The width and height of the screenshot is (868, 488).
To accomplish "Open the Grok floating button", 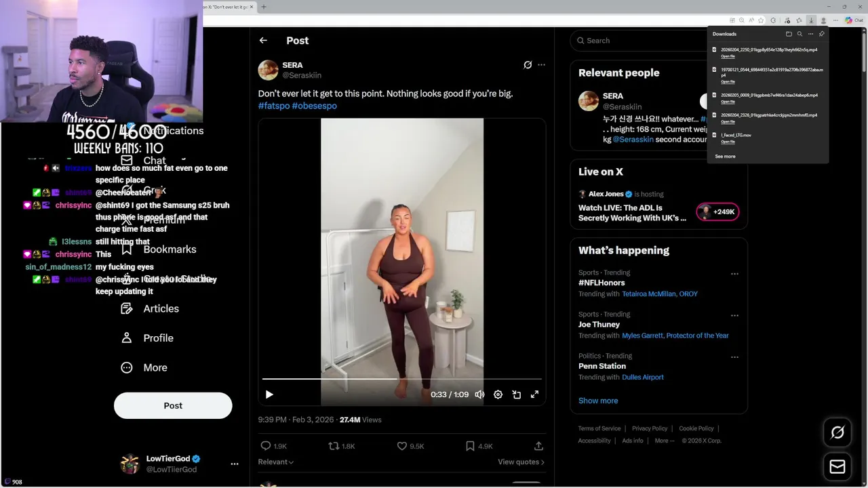I will click(837, 432).
